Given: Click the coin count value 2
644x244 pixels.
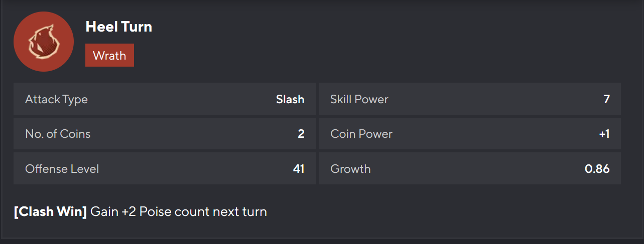Looking at the screenshot, I should coord(301,134).
